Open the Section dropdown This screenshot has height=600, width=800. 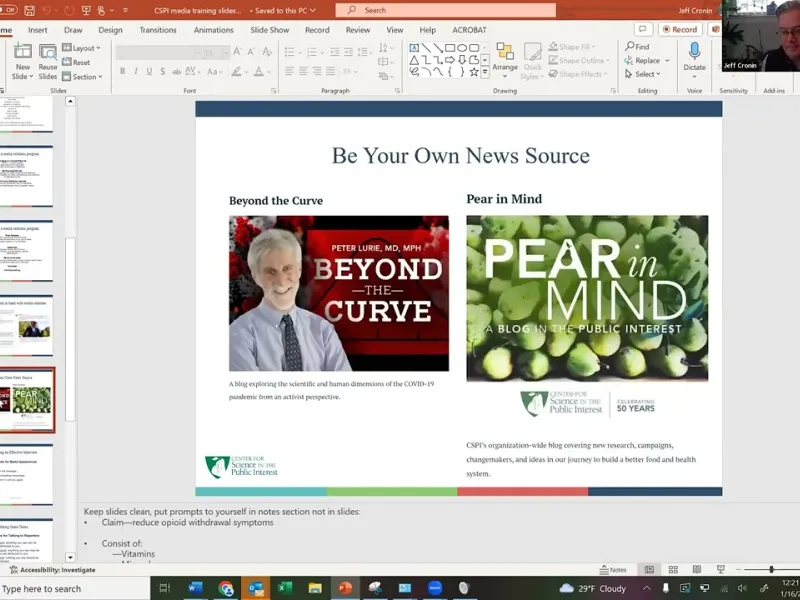(x=82, y=77)
